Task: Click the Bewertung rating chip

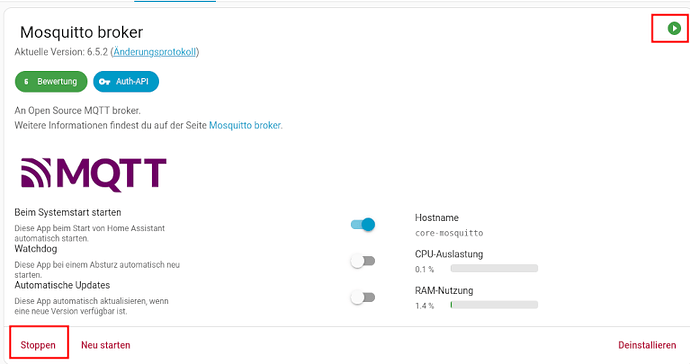Action: tap(51, 81)
